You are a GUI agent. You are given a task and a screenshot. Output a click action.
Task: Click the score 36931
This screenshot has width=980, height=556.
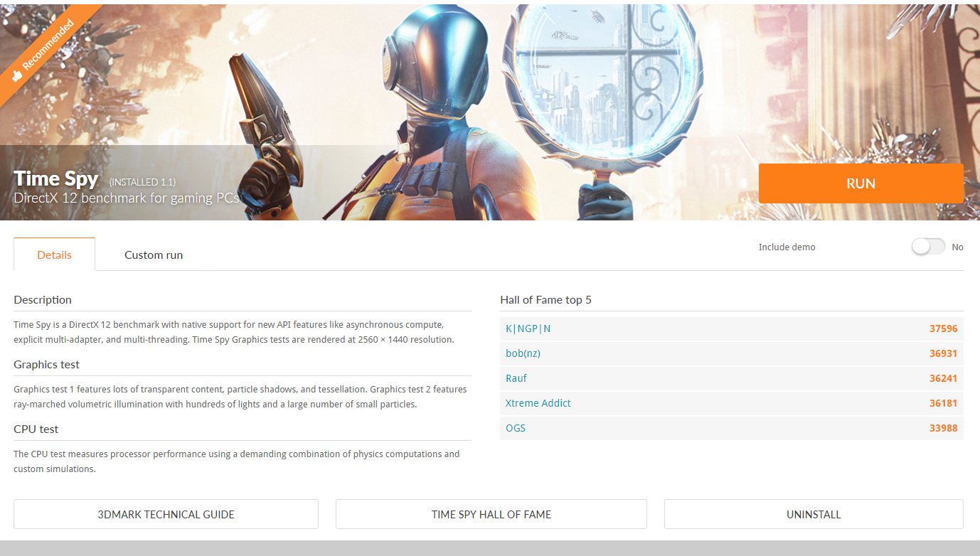coord(943,353)
